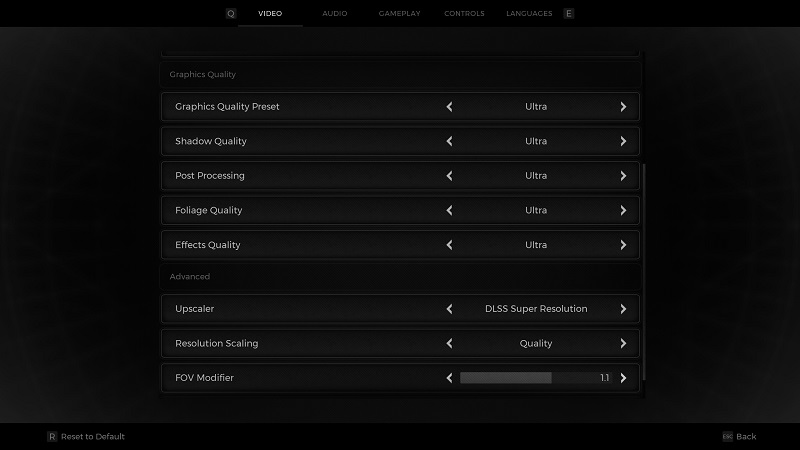Decrease FOV Modifier with left arrow
The image size is (800, 450).
(449, 378)
